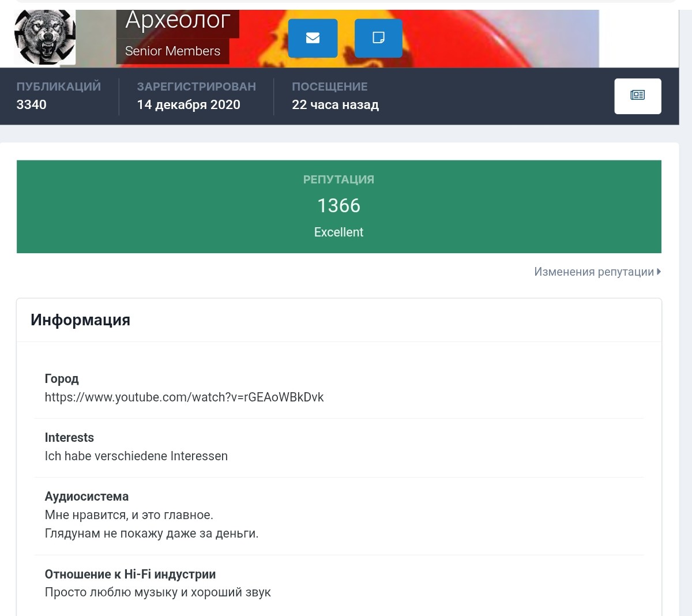Click the Аудиосистема field label
This screenshot has height=616, width=692.
86,497
